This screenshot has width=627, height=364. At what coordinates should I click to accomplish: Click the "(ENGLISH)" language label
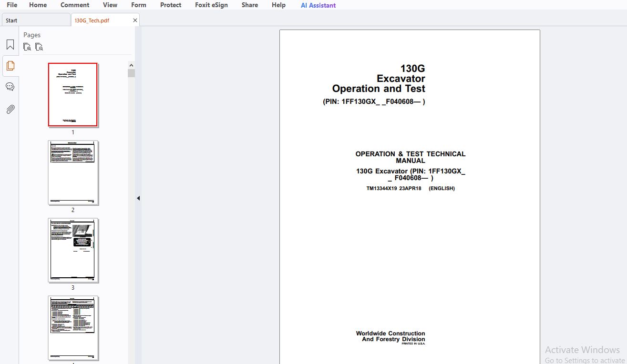coord(442,188)
